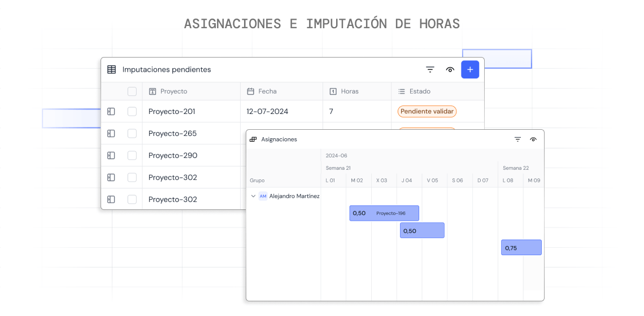This screenshot has width=644, height=316.
Task: Click the blue plus add button
Action: click(470, 69)
